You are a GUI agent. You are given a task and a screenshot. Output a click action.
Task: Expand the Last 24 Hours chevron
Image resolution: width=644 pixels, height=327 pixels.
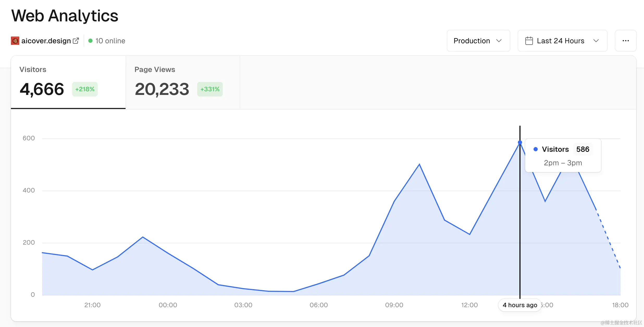coord(596,41)
